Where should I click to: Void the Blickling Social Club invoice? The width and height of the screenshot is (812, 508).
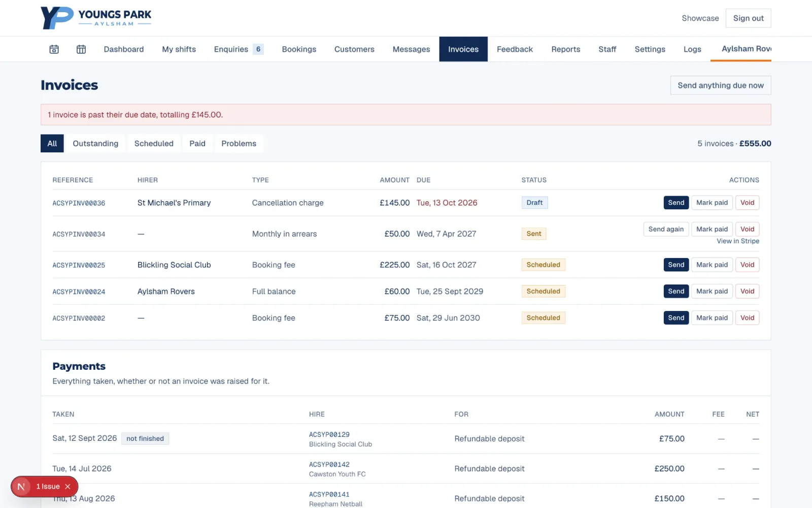point(747,265)
